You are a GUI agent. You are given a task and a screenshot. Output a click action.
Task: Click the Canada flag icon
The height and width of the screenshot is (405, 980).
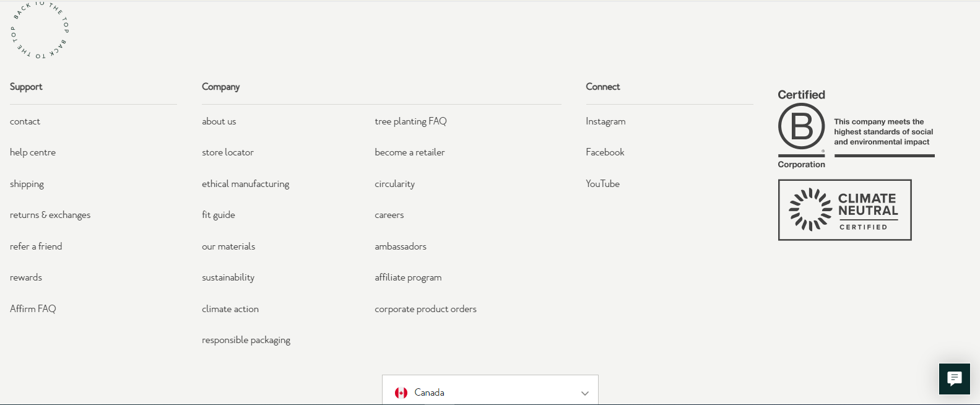click(x=401, y=393)
